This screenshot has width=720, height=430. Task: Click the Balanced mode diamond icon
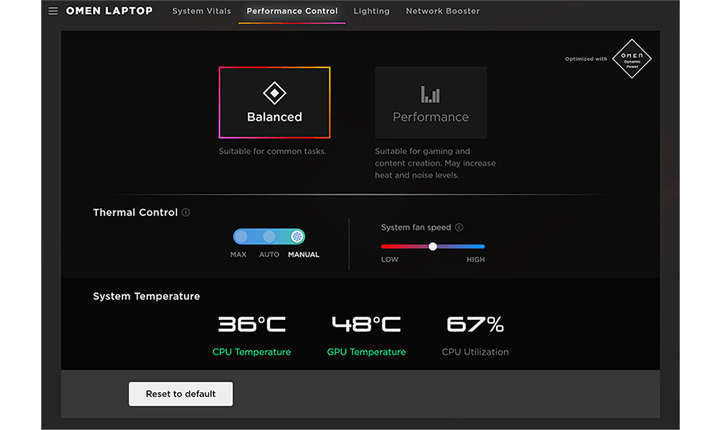(x=274, y=93)
